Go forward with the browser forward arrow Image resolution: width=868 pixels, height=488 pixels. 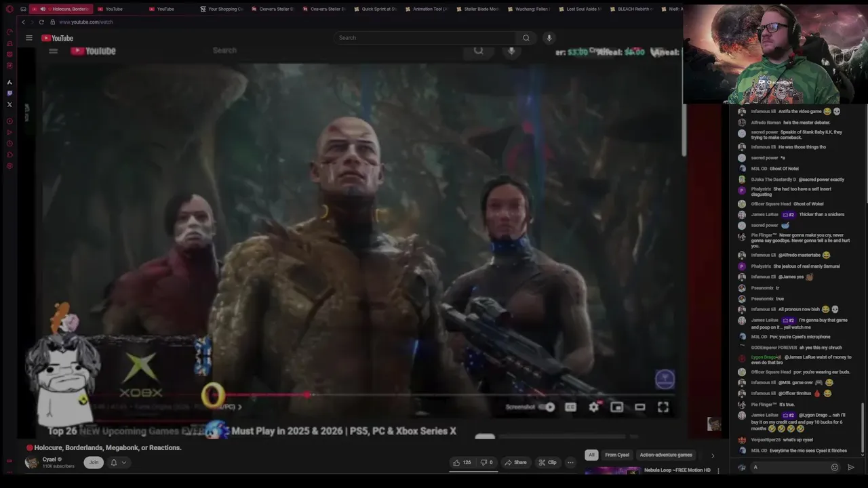tap(33, 22)
